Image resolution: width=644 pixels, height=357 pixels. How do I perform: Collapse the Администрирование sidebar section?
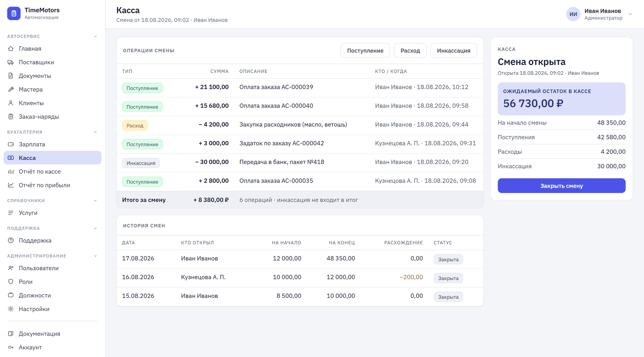pos(95,256)
